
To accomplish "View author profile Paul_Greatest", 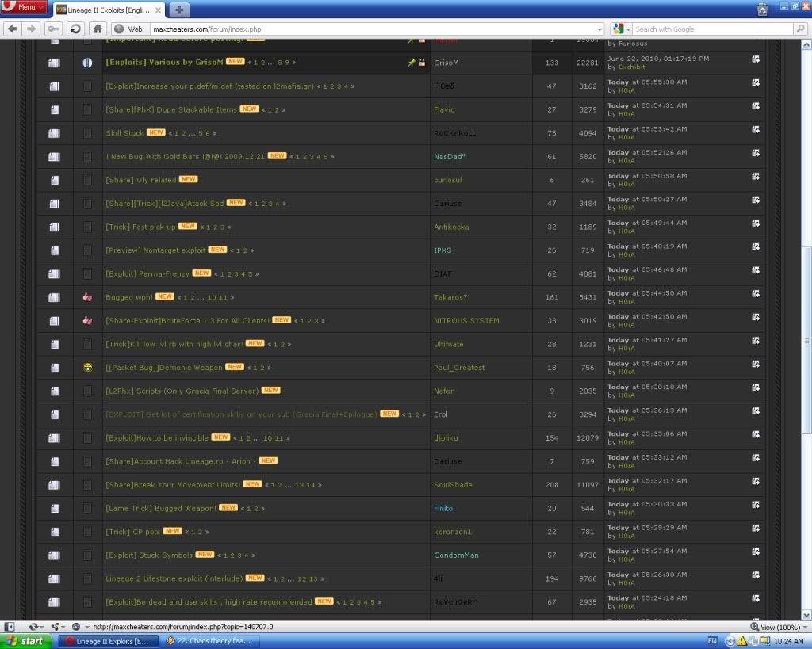I will [x=459, y=368].
